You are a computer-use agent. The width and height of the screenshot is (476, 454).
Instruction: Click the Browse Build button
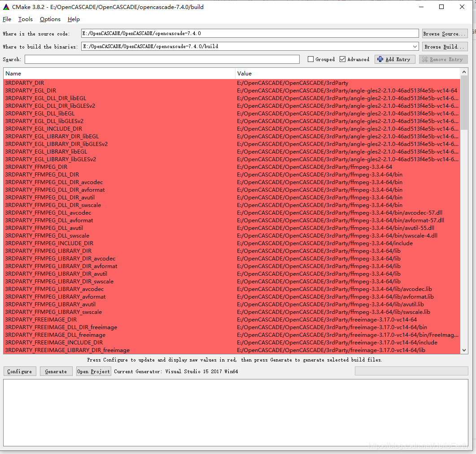445,47
